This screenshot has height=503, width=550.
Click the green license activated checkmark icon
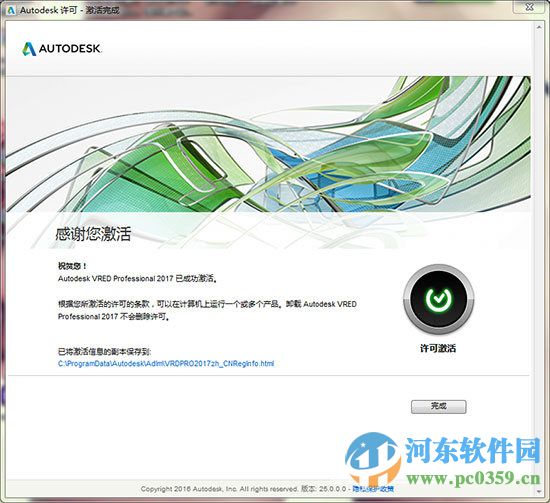pos(438,299)
